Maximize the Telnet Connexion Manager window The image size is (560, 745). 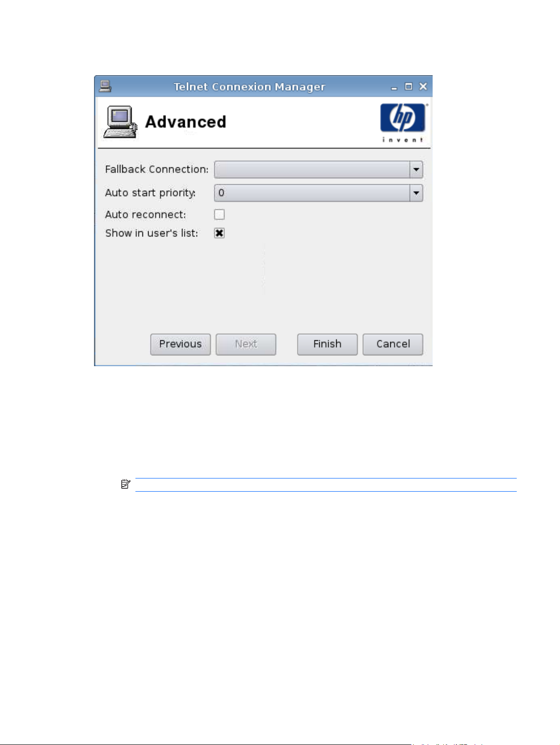click(x=409, y=86)
